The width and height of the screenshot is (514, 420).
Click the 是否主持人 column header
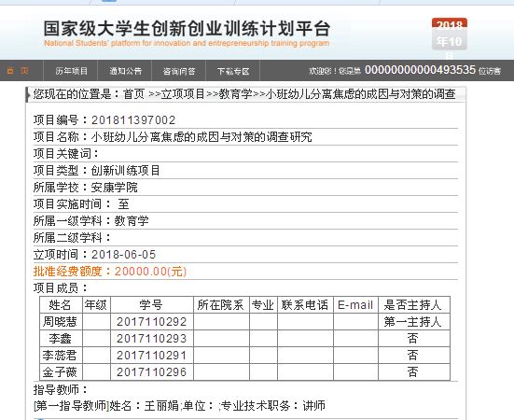pyautogui.click(x=413, y=305)
